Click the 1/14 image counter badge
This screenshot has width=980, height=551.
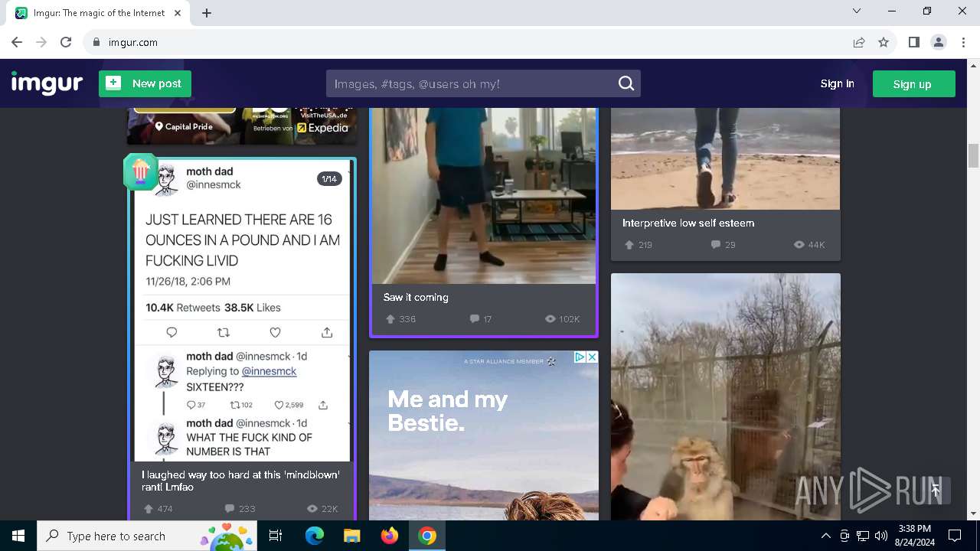pyautogui.click(x=329, y=179)
